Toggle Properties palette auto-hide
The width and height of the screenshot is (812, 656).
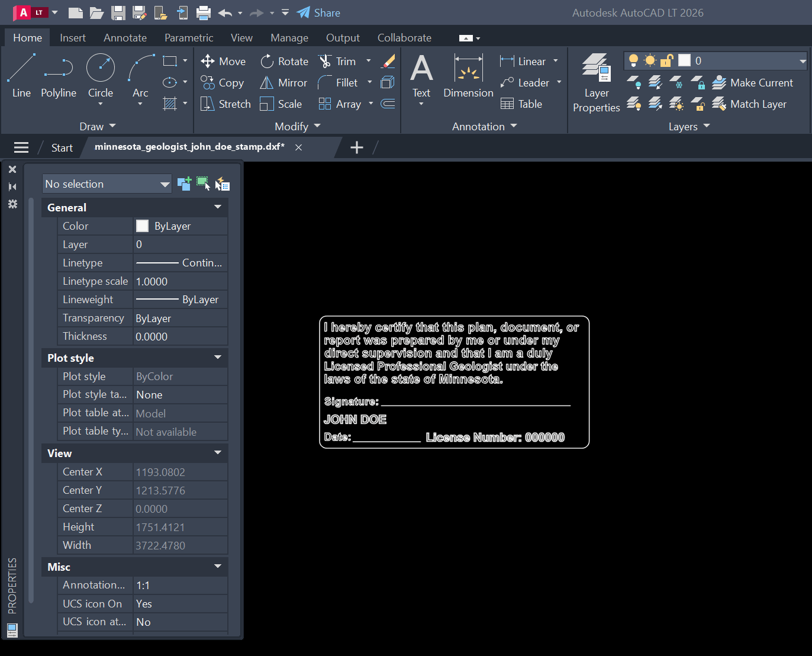12,186
